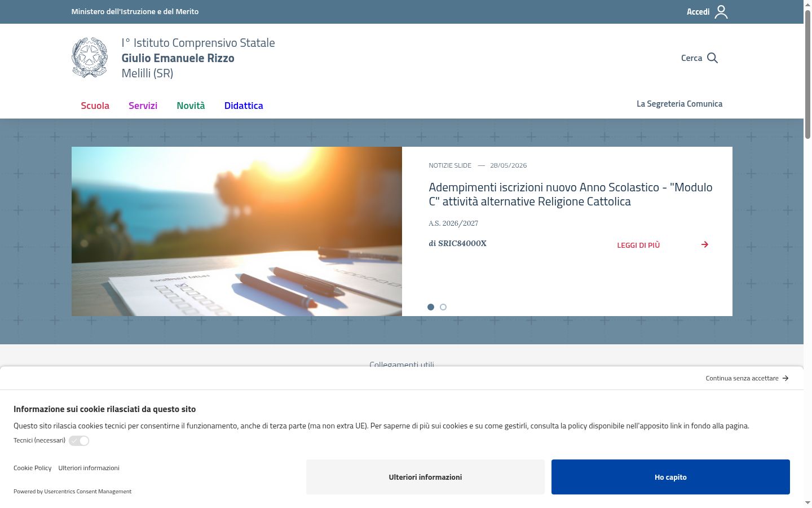Click the Giulio Emanuele Rizzo school title
This screenshot has height=508, width=812.
(x=178, y=58)
